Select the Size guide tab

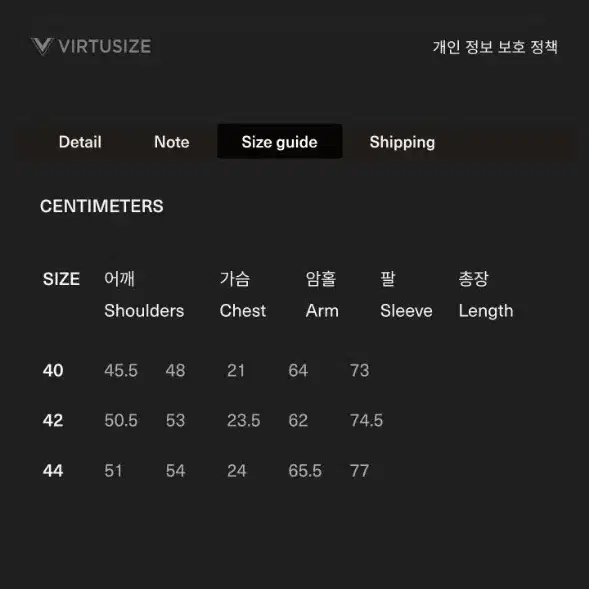tap(279, 142)
